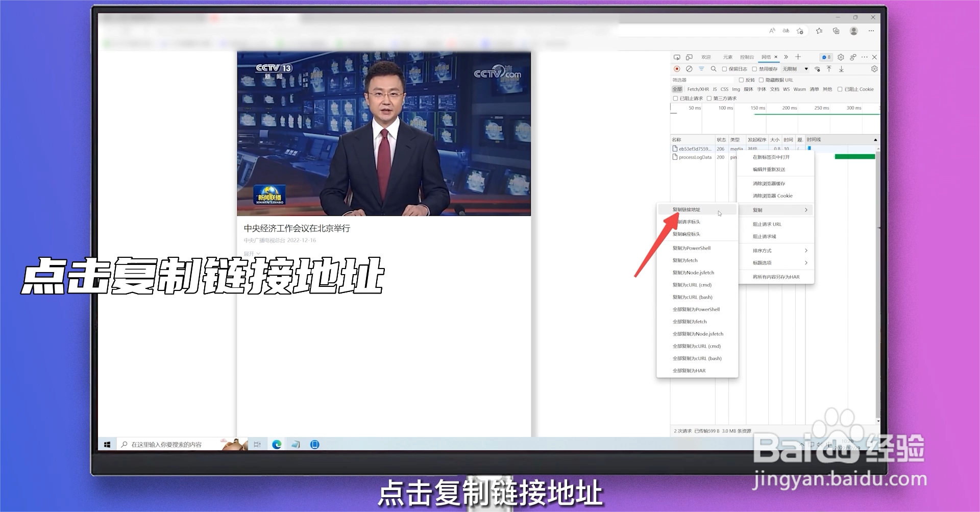Viewport: 980px width, 512px height.
Task: Export network data as HAR (down-arrow icon)
Action: 842,69
